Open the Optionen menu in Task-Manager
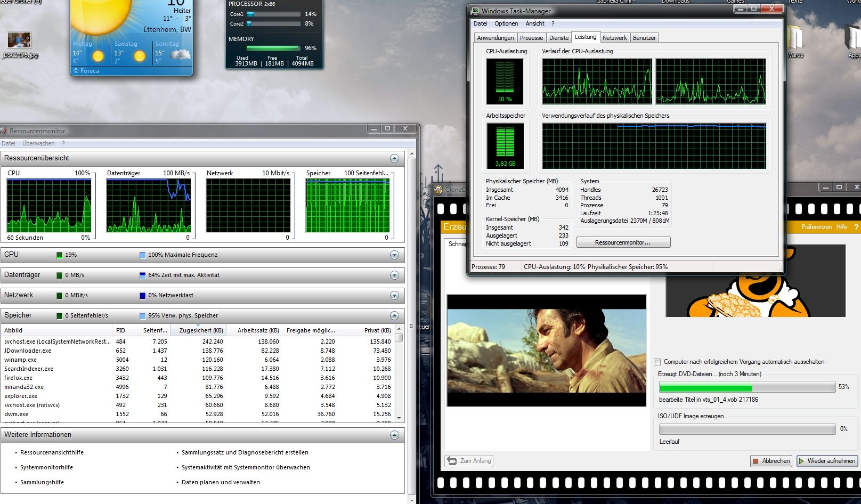This screenshot has height=504, width=861. coord(506,23)
